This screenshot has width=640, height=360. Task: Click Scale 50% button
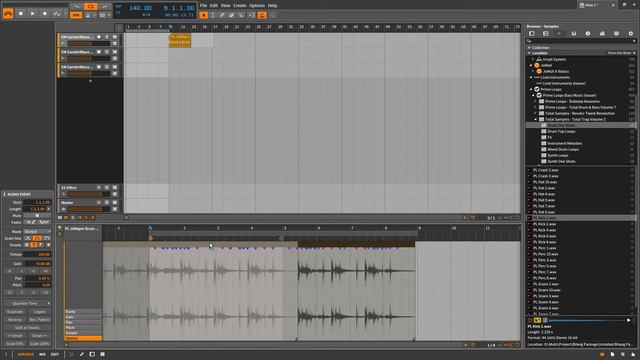(16, 344)
